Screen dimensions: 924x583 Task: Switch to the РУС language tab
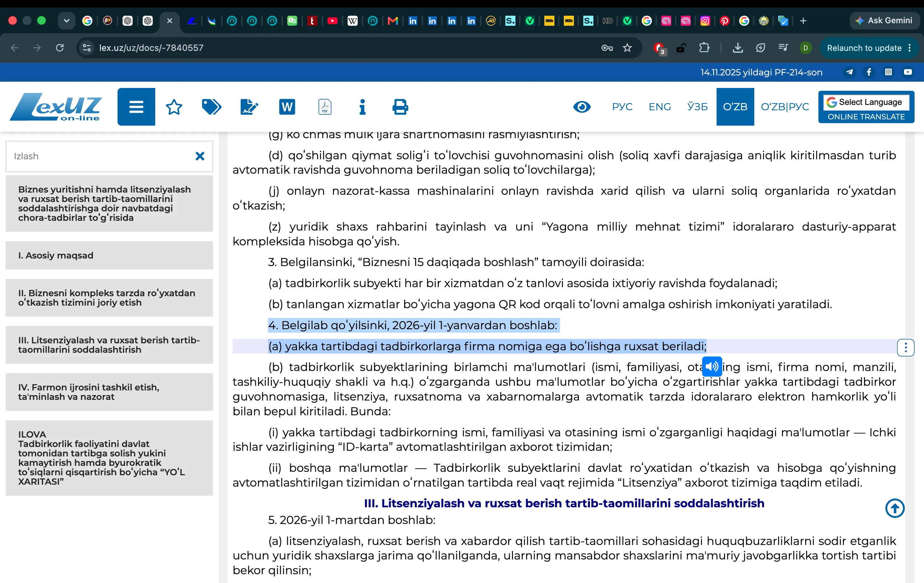pos(622,107)
